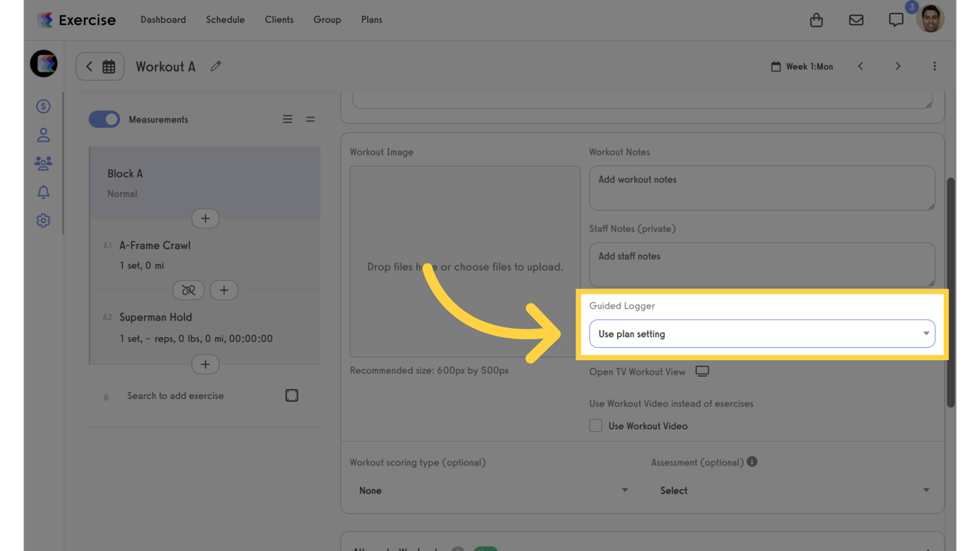Open the sidebar settings gear

[43, 220]
